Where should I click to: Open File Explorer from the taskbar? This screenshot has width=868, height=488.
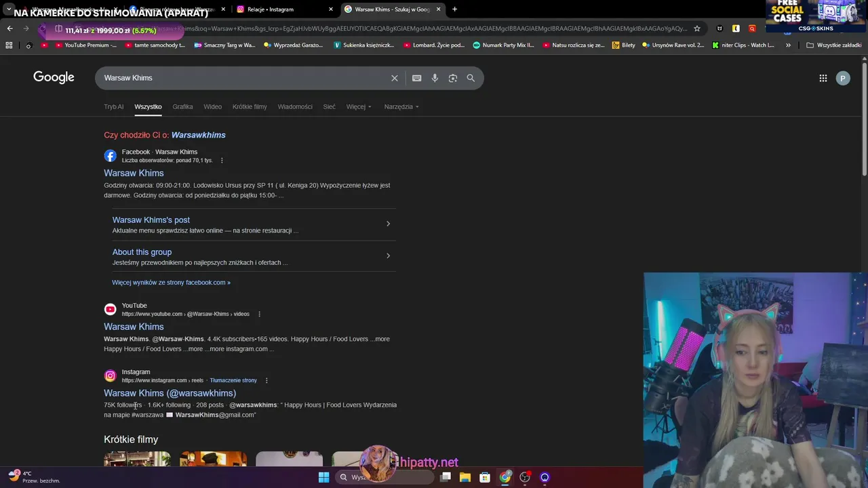pos(465,477)
